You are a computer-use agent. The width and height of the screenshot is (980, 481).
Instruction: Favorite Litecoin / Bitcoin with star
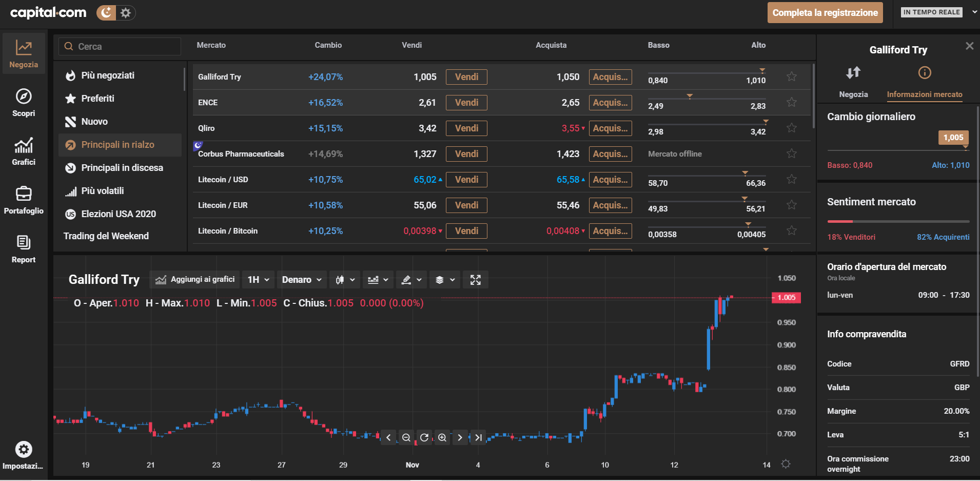click(x=792, y=230)
